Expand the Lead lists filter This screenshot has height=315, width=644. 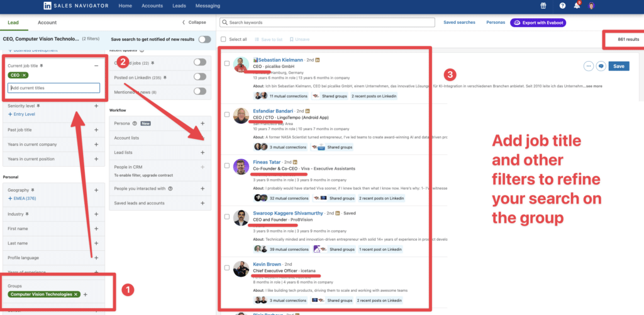point(202,152)
